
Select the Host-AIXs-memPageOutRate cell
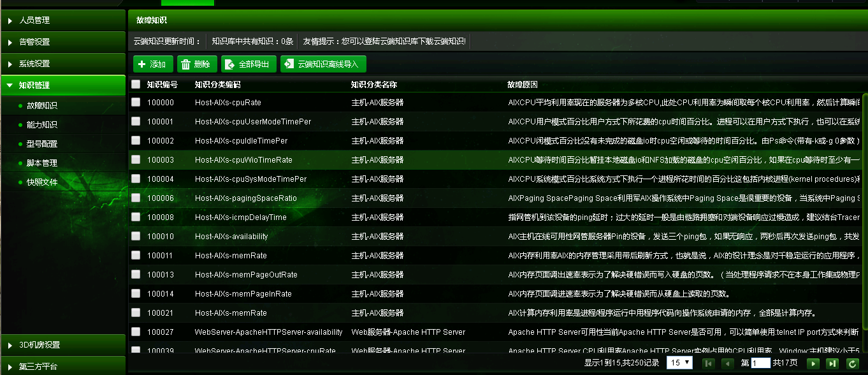pyautogui.click(x=246, y=275)
